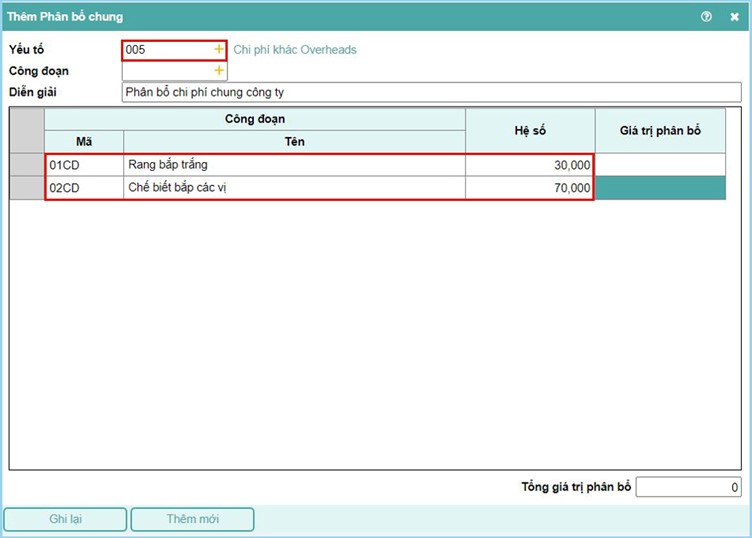Select the 01CD code cell

coord(84,165)
